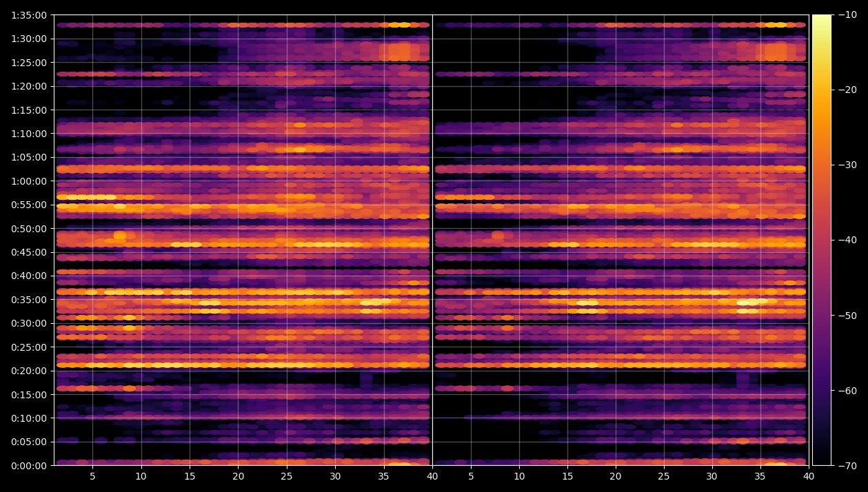Viewport: 868px width, 492px height.
Task: Click x-axis label 35 of the right heatmap
Action: (x=760, y=476)
